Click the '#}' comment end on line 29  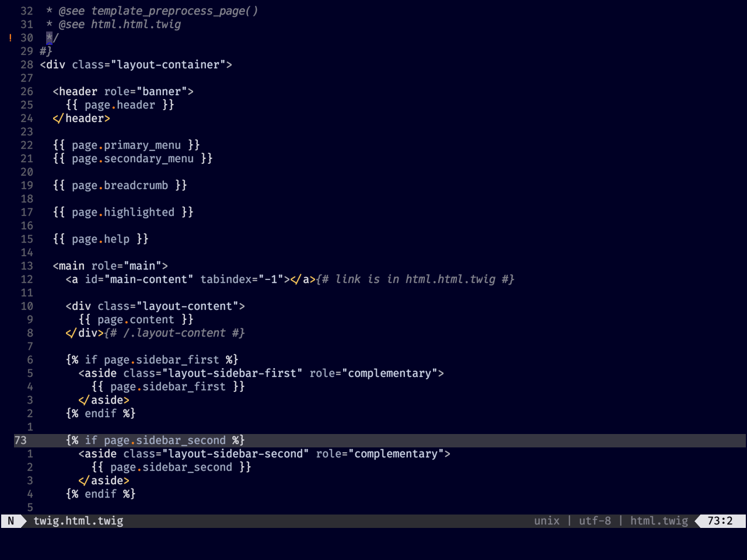tap(46, 51)
